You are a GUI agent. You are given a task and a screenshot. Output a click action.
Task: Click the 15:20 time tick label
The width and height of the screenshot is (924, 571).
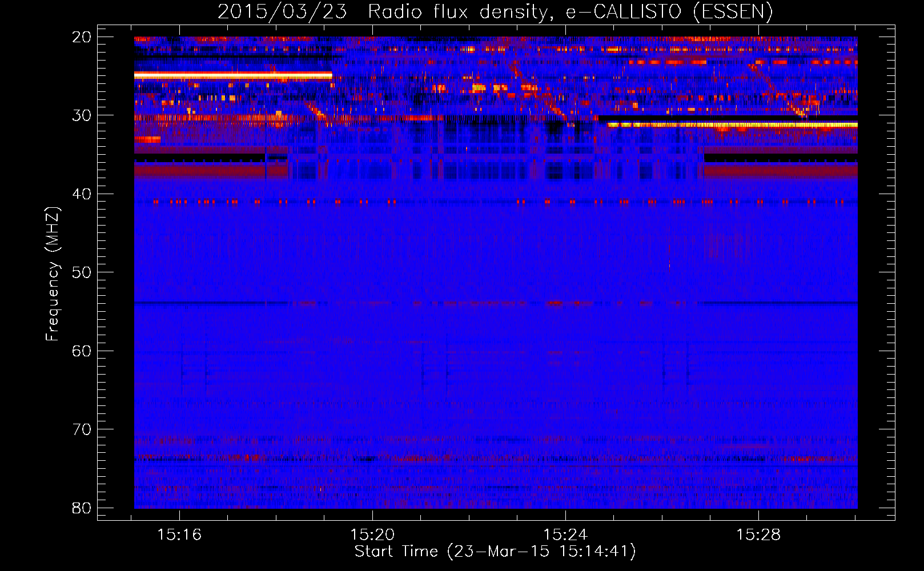[x=372, y=535]
